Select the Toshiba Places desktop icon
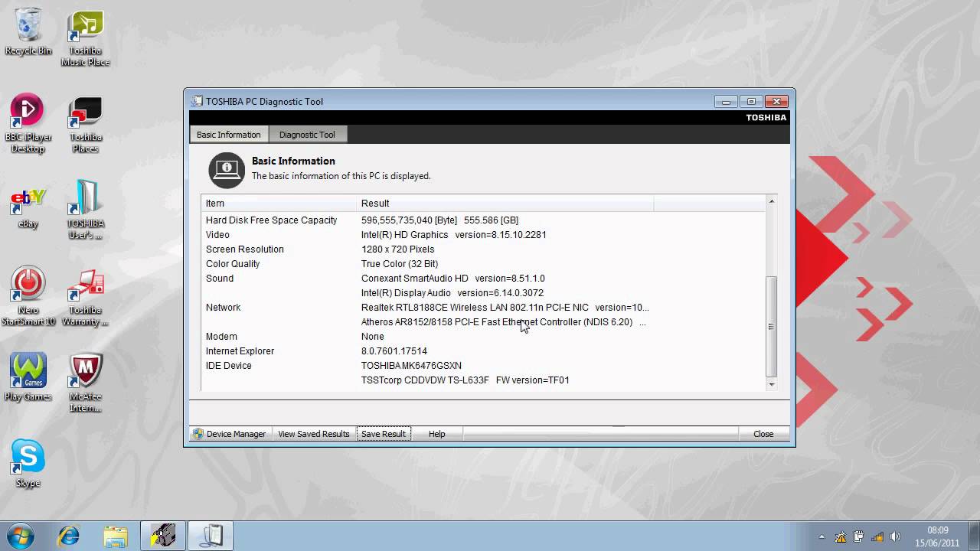 click(x=85, y=124)
